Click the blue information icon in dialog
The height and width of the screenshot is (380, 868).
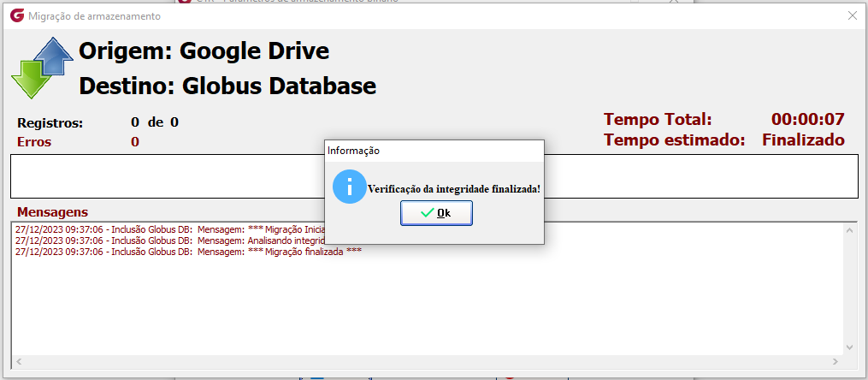pyautogui.click(x=349, y=187)
